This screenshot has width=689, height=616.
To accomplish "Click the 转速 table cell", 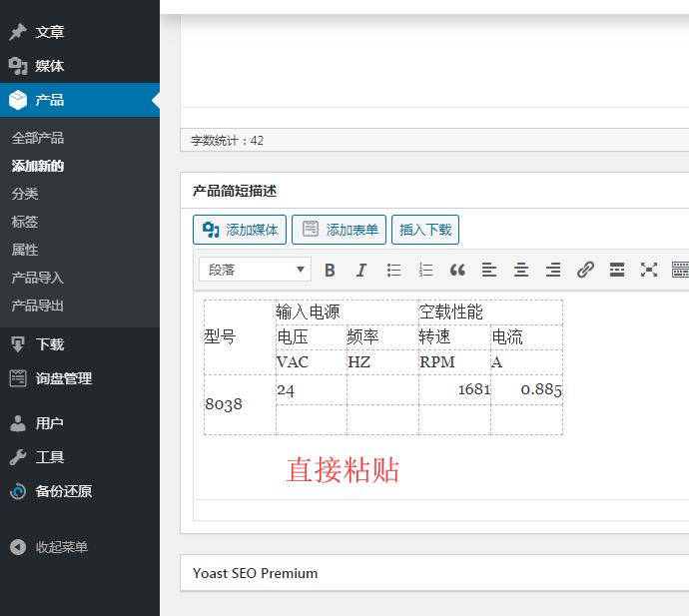I will pyautogui.click(x=454, y=337).
